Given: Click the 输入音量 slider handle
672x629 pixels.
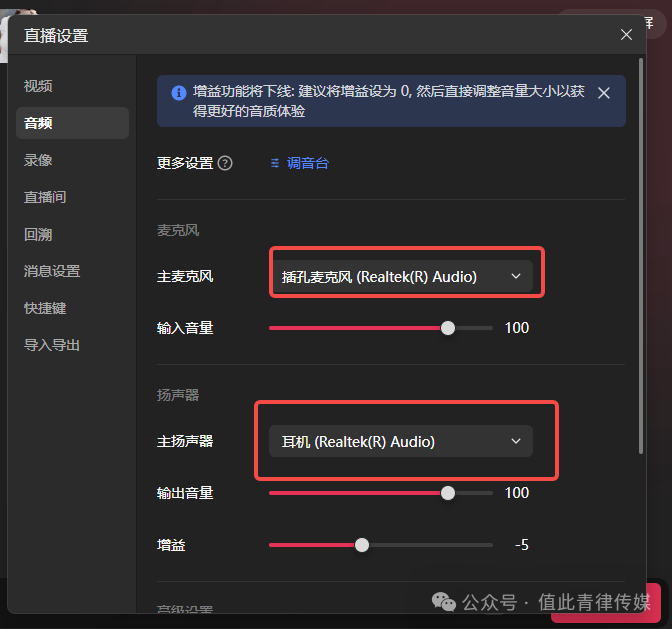Looking at the screenshot, I should pyautogui.click(x=448, y=328).
